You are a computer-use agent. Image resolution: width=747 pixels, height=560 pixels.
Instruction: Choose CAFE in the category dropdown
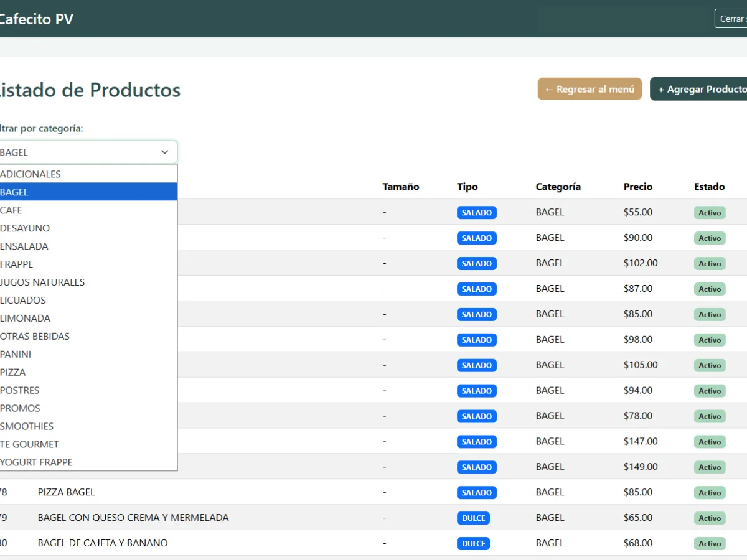pyautogui.click(x=12, y=210)
